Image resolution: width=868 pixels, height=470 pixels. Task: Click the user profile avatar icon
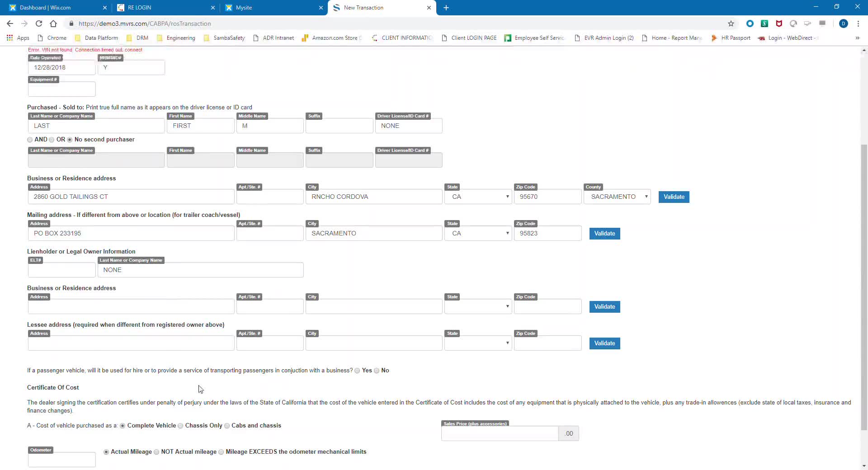843,23
